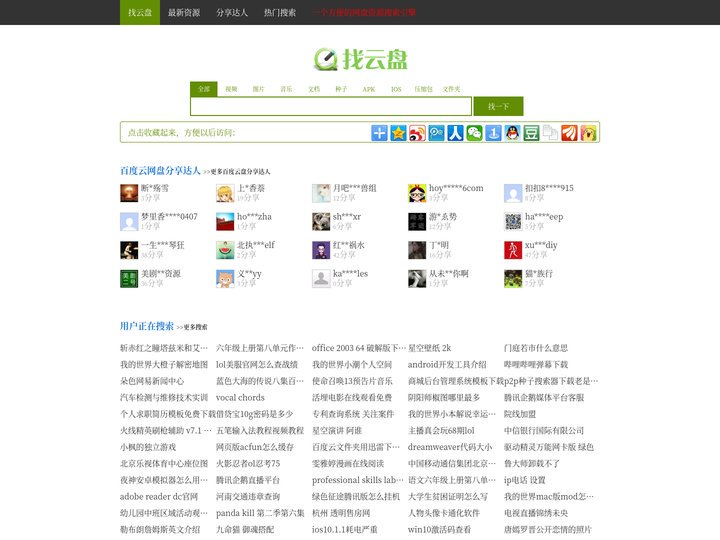Open search term 'panda kill 第二季第六集'
This screenshot has width=720, height=540.
tap(260, 513)
